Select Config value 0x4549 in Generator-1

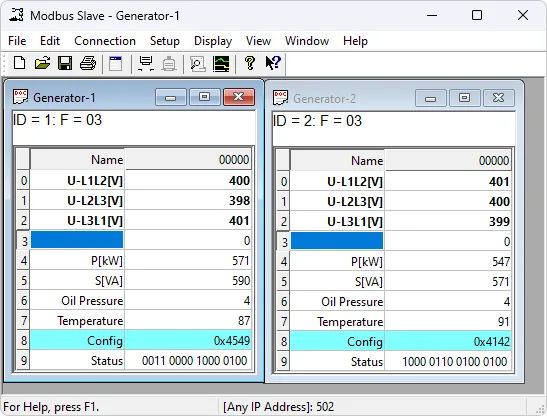tap(188, 340)
